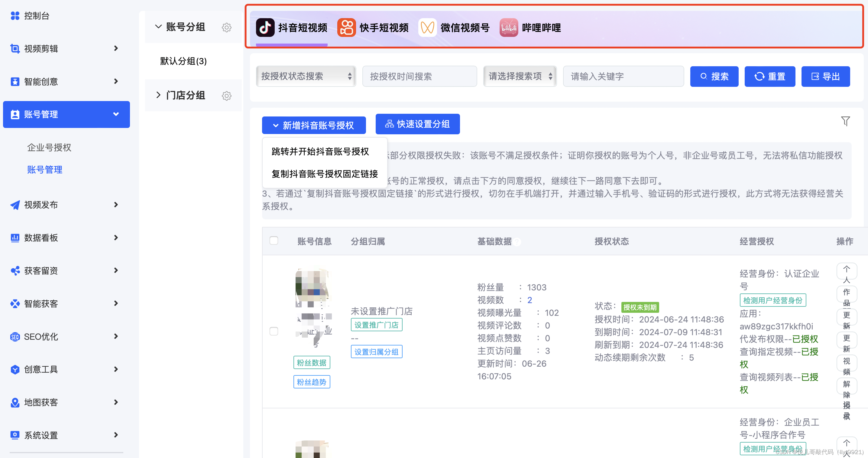Image resolution: width=868 pixels, height=458 pixels.
Task: Choose 复制抖音账号授权固定链接 menu entry
Action: [x=325, y=174]
